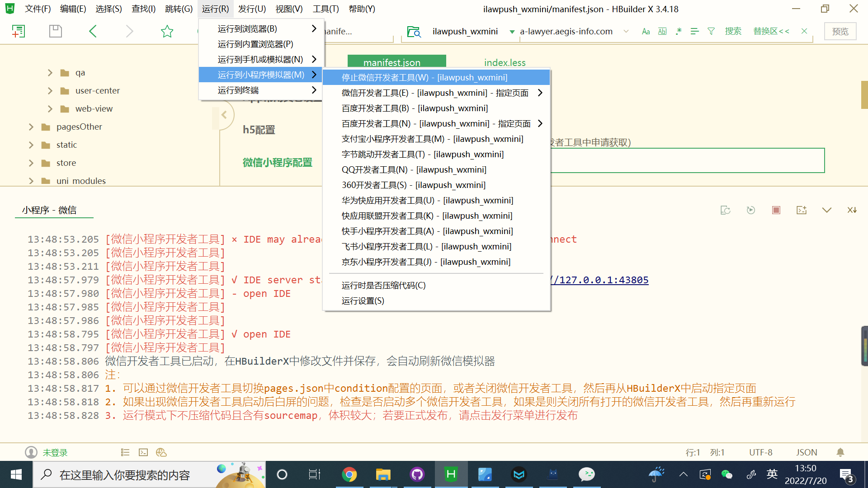Toggle whole-word match search option

tap(662, 31)
